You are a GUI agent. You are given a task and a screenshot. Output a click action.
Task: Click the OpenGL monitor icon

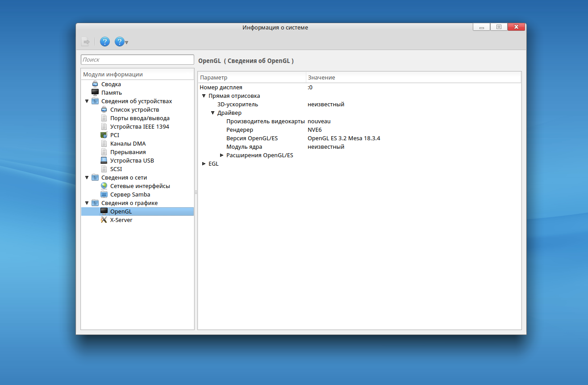(x=104, y=211)
